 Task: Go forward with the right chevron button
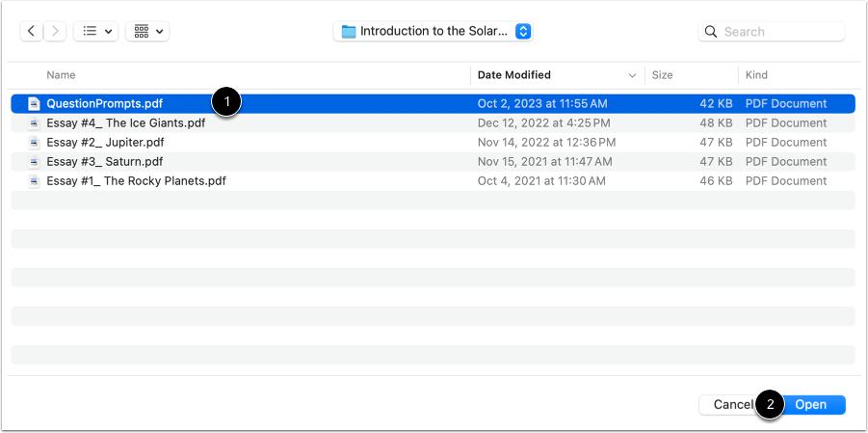coord(55,31)
